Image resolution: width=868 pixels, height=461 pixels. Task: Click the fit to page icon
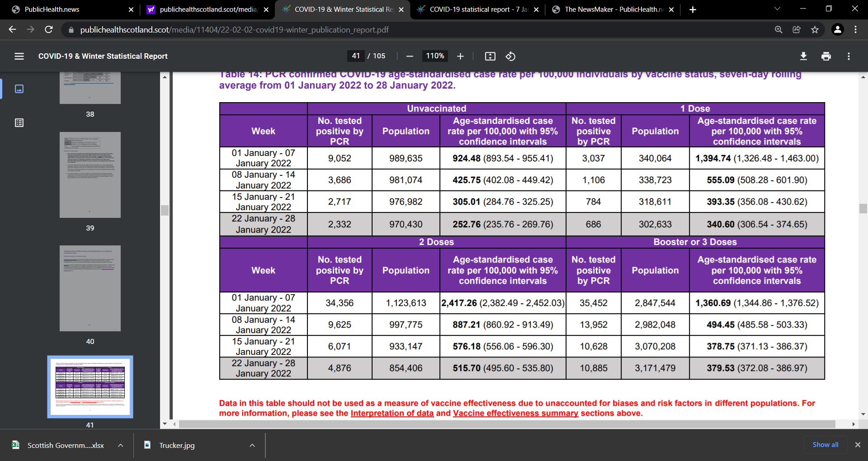[x=490, y=56]
